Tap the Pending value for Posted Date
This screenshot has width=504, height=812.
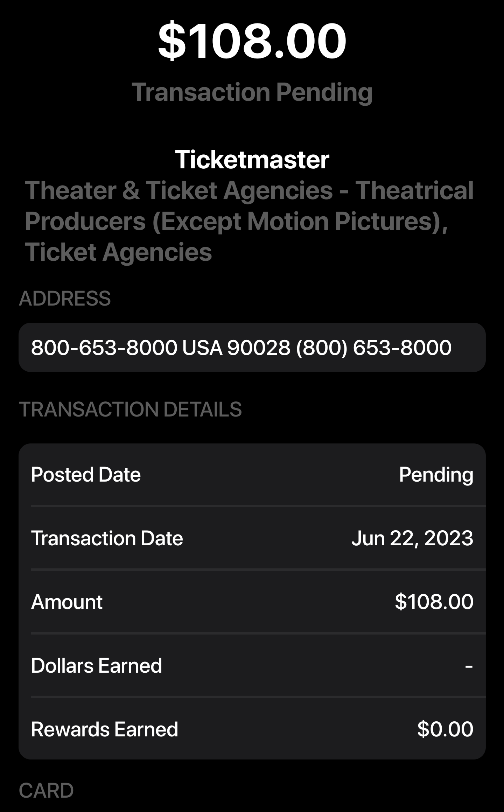436,475
